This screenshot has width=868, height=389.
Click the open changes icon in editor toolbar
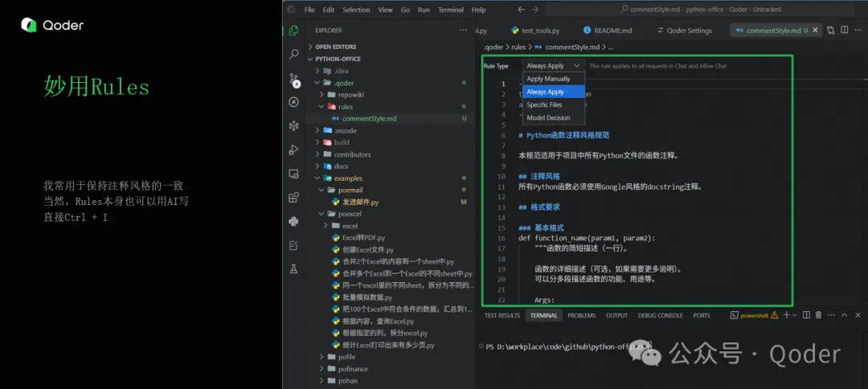(x=830, y=31)
